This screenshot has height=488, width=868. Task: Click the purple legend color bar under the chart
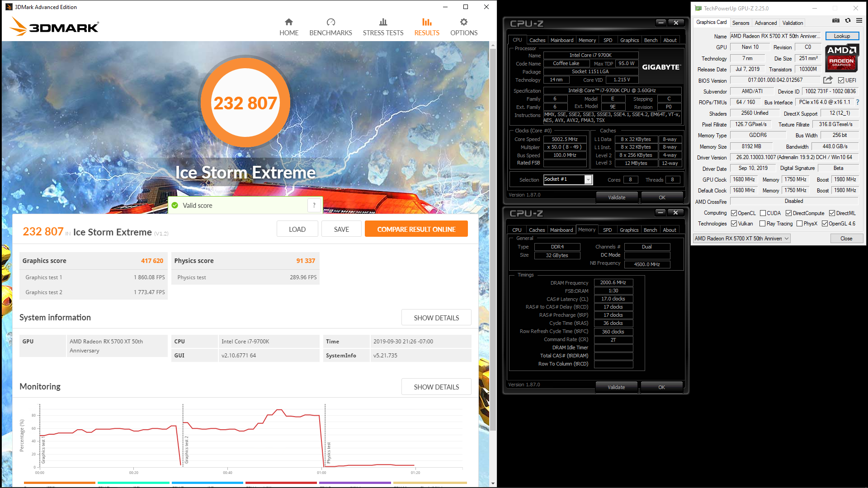(x=355, y=483)
